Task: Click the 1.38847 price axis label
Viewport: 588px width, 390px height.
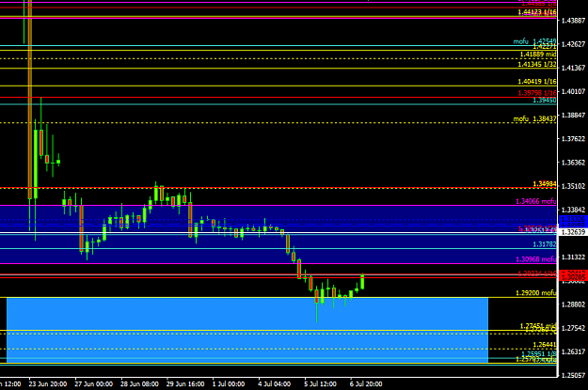Action: (x=573, y=115)
